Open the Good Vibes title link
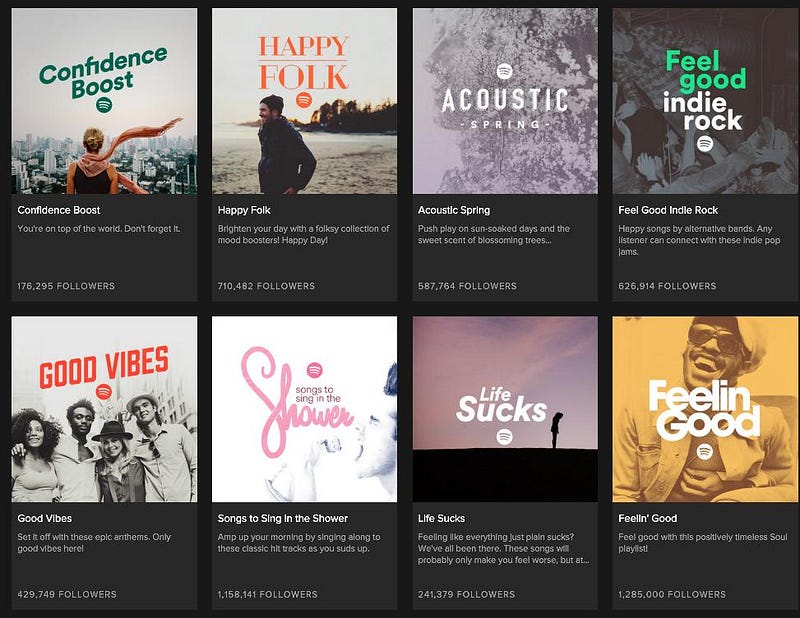 tap(44, 518)
